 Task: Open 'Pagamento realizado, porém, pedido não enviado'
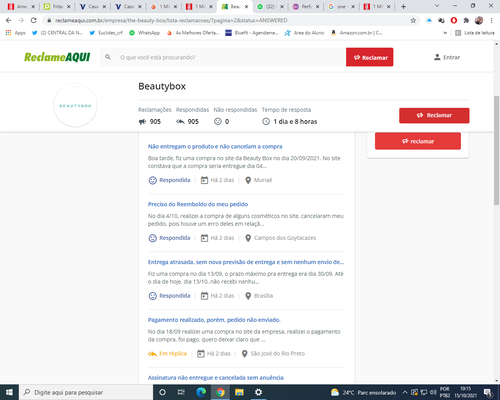click(x=214, y=320)
